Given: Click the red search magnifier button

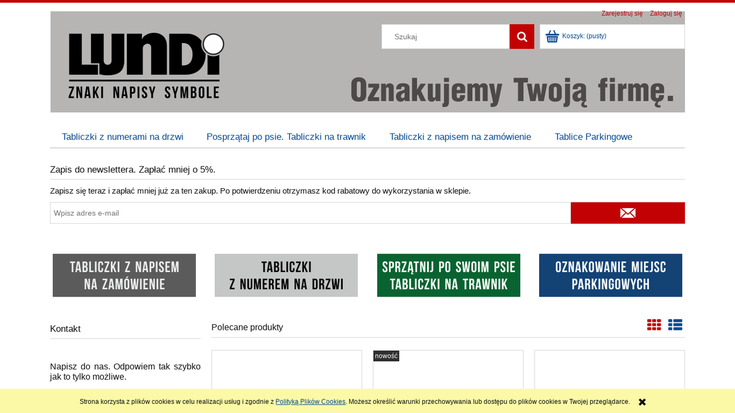Looking at the screenshot, I should pos(522,37).
